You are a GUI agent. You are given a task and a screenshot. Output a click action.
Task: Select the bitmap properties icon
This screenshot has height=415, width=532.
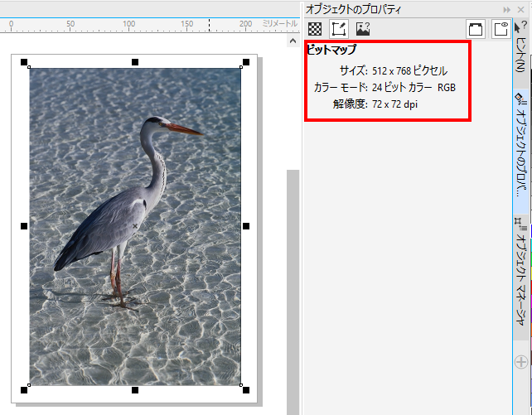pyautogui.click(x=339, y=29)
